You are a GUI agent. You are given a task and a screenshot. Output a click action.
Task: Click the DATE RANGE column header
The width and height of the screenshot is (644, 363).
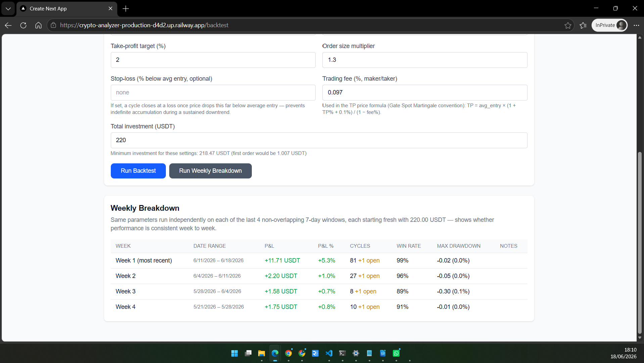[x=210, y=246]
